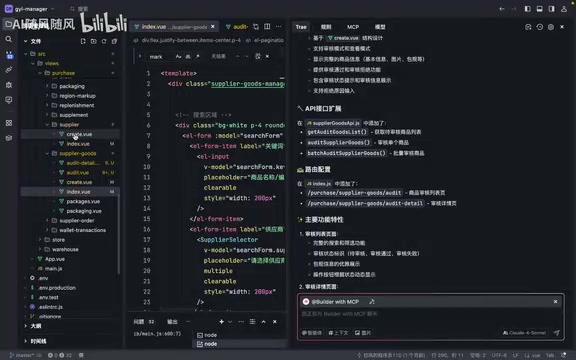Open packages.vue in file tree
This screenshot has width=576, height=360.
pyautogui.click(x=83, y=201)
